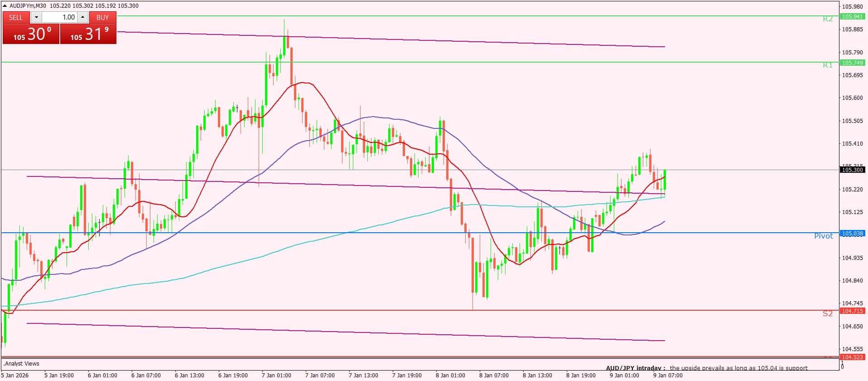Click the 6 Jan 01:00 time label
Viewport: 868px width, 381px height.
point(102,376)
